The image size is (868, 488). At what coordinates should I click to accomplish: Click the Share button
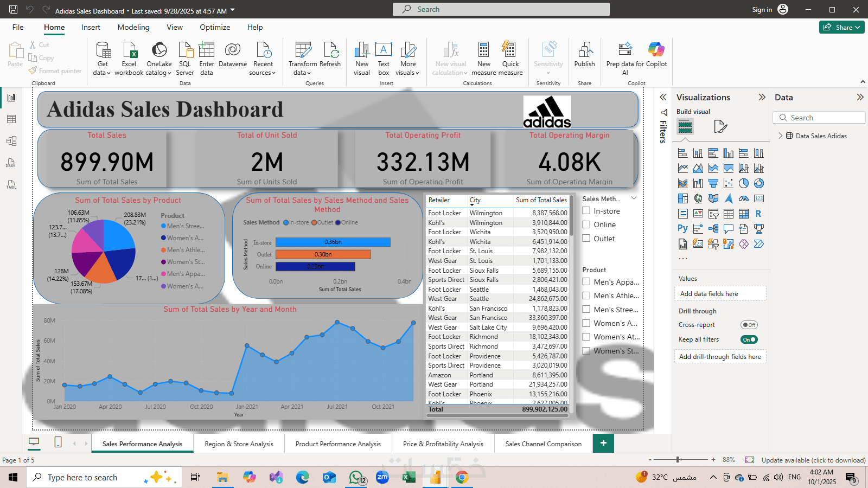click(842, 27)
